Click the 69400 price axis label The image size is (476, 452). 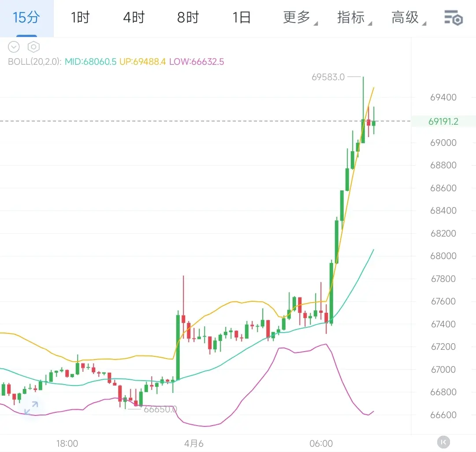(443, 97)
